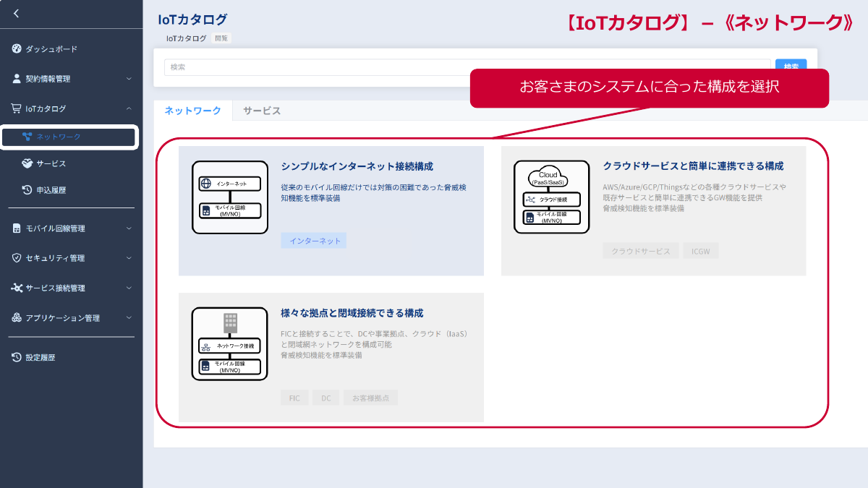This screenshot has width=868, height=488.
Task: Collapse the sidebar with the back arrow
Action: 15,13
